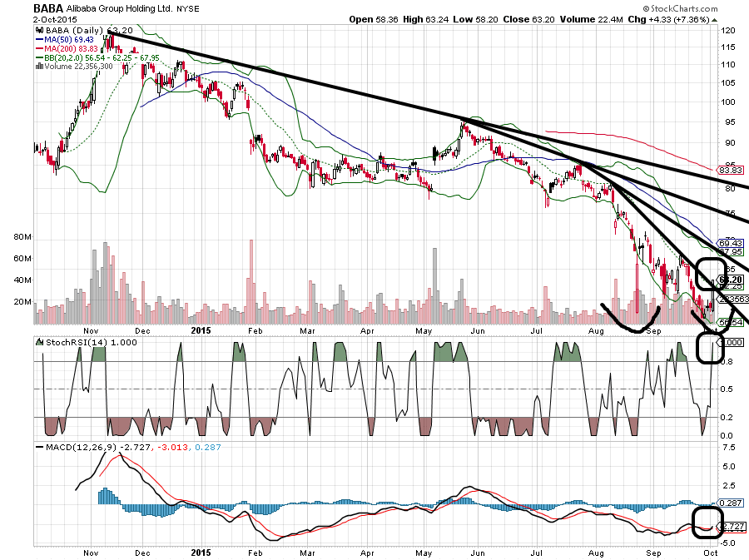The width and height of the screenshot is (749, 560).
Task: Click the blue MA(50) legend line swatch
Action: click(x=40, y=40)
